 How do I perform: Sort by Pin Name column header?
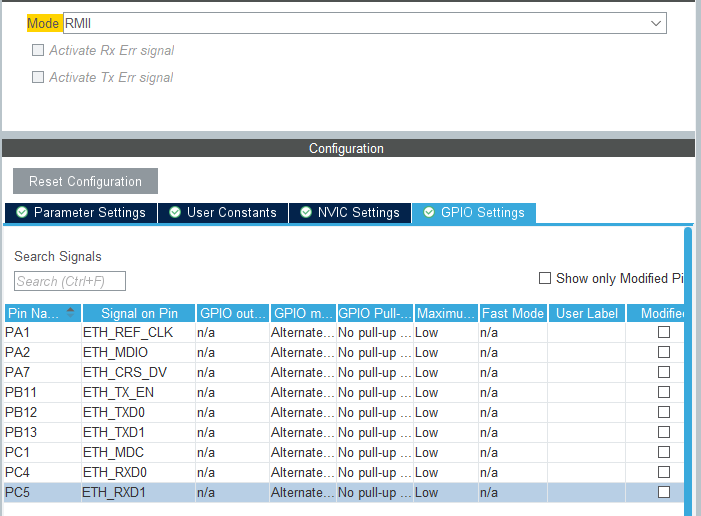(x=43, y=313)
